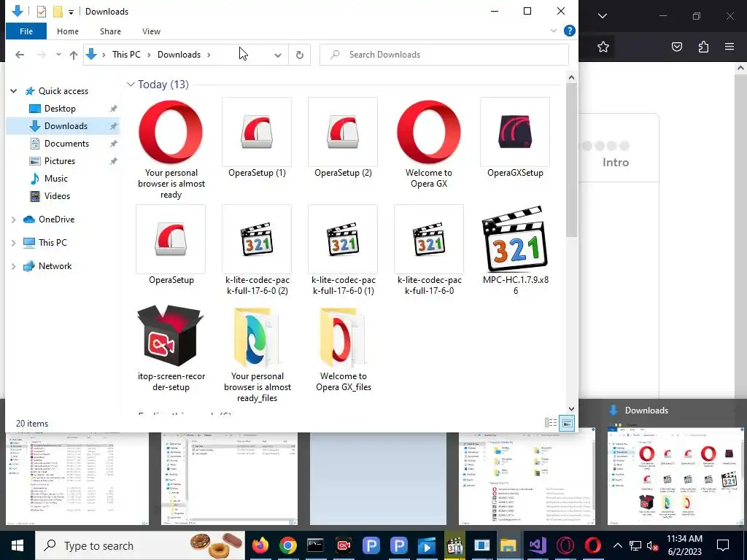The image size is (747, 560).
Task: Collapse the Today (13) group
Action: [131, 85]
